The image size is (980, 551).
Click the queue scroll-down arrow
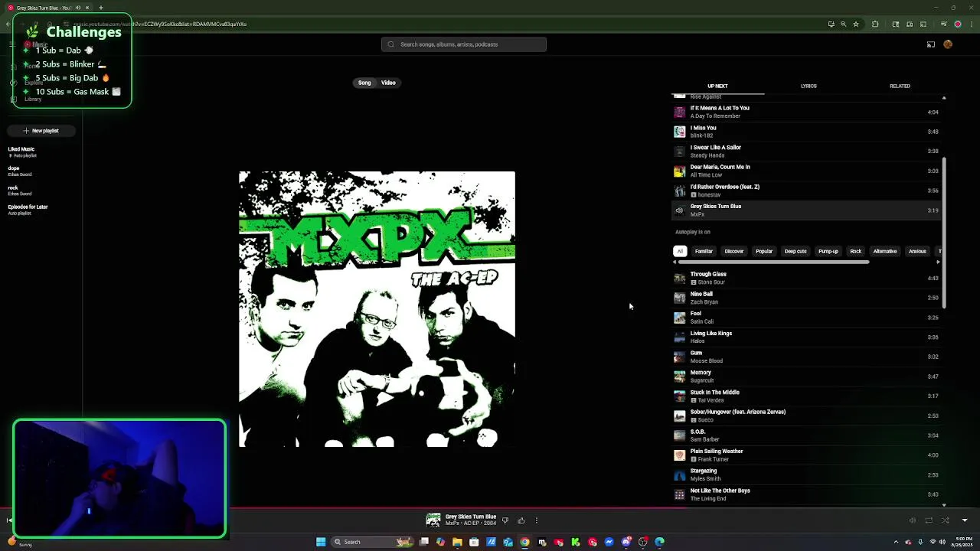click(944, 505)
